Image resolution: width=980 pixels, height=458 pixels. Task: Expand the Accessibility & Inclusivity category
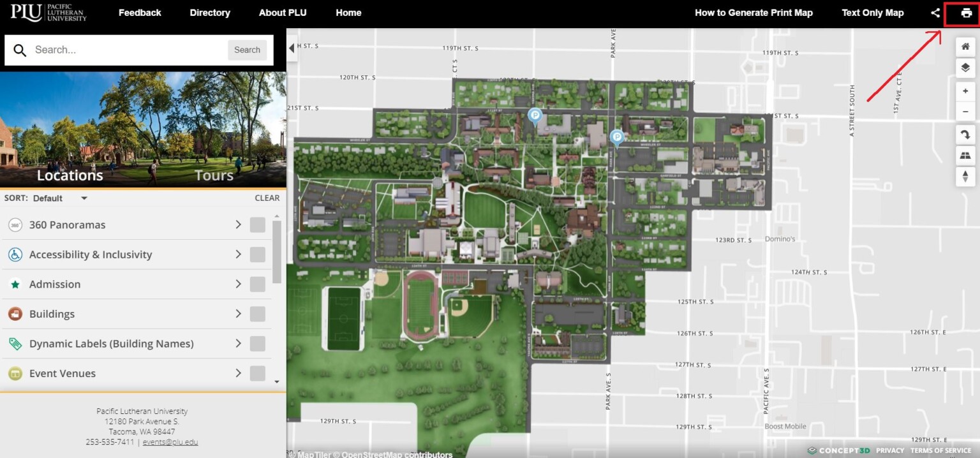click(x=237, y=254)
